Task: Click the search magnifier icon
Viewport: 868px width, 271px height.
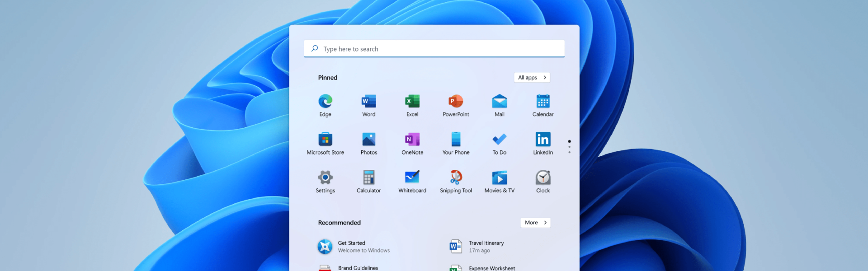Action: 315,48
